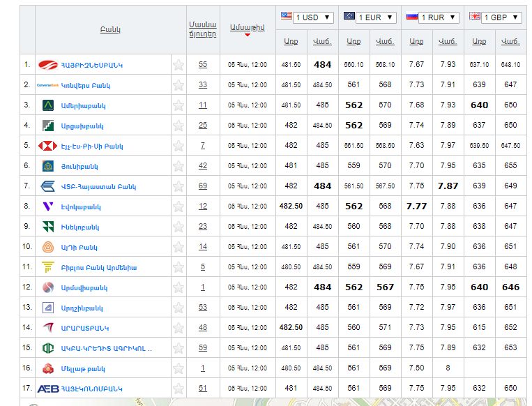Click the Յունիբանկ logo icon

pyautogui.click(x=48, y=166)
